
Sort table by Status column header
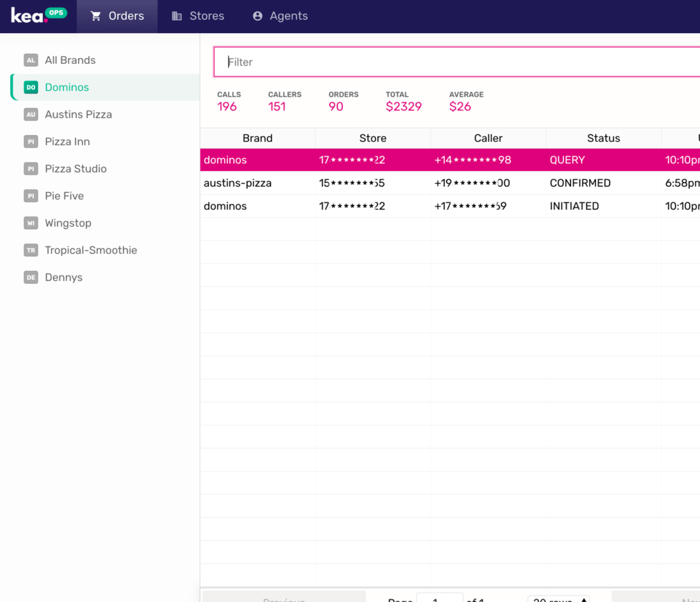[x=603, y=138]
